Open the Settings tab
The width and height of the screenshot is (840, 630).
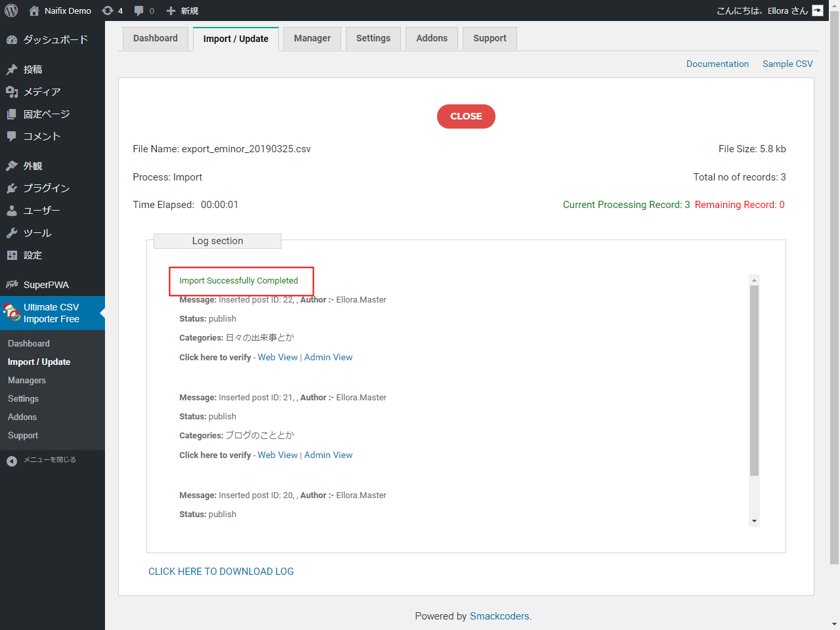point(373,38)
